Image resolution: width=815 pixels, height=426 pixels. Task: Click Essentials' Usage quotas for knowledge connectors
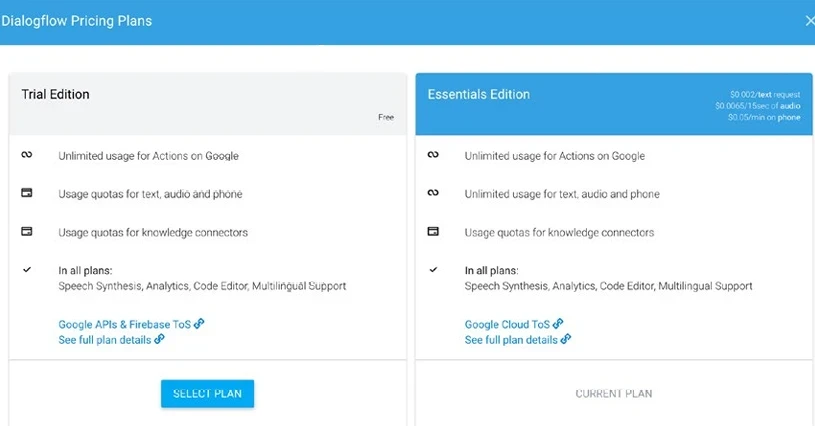click(559, 233)
